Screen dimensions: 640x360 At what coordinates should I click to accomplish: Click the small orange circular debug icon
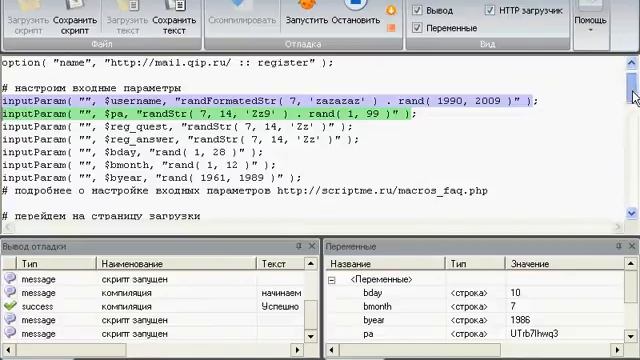(x=391, y=10)
